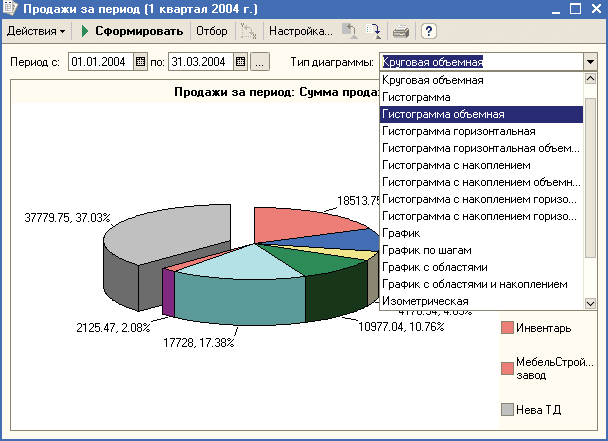Click the Инвентарь legend color swatch

507,328
